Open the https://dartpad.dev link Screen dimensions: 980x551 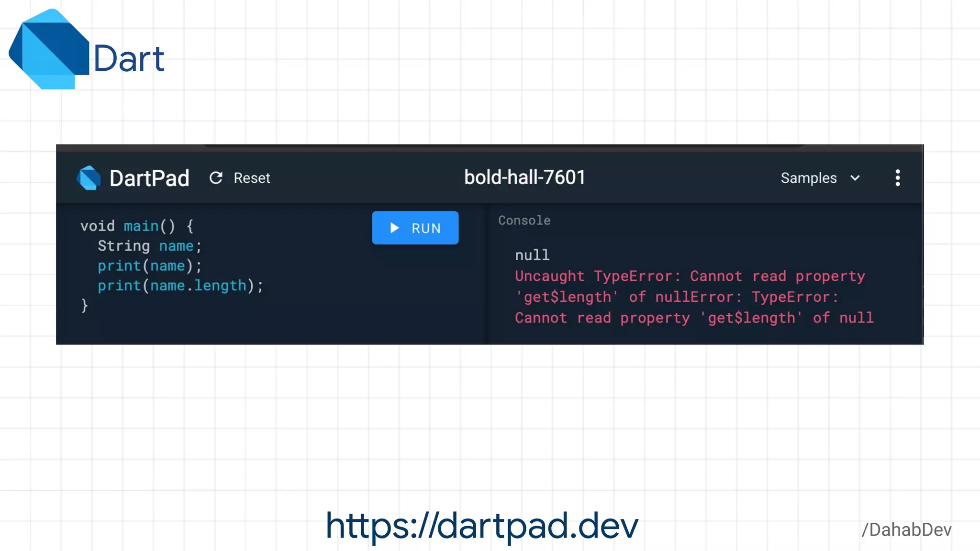pos(482,526)
